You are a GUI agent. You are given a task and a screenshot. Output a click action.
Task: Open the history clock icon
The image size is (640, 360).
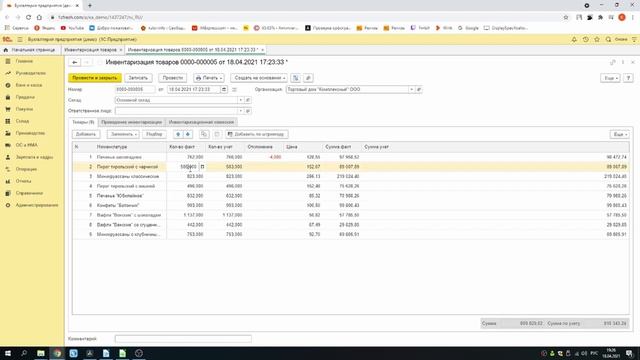(x=585, y=40)
